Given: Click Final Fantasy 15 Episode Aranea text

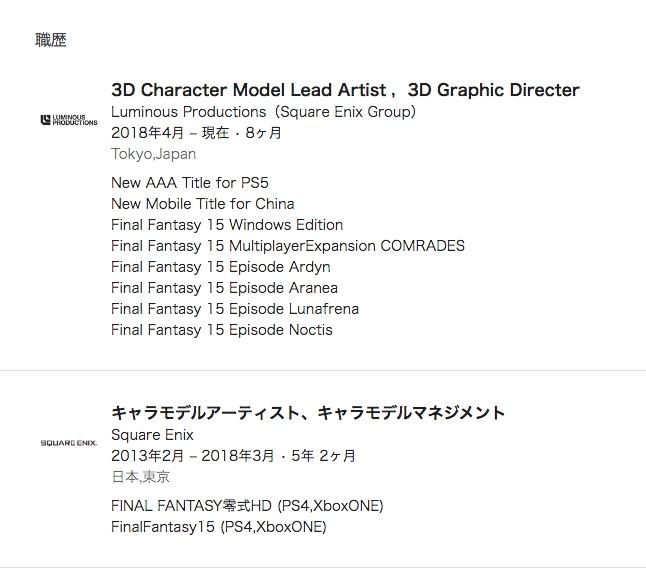Looking at the screenshot, I should coord(224,288).
